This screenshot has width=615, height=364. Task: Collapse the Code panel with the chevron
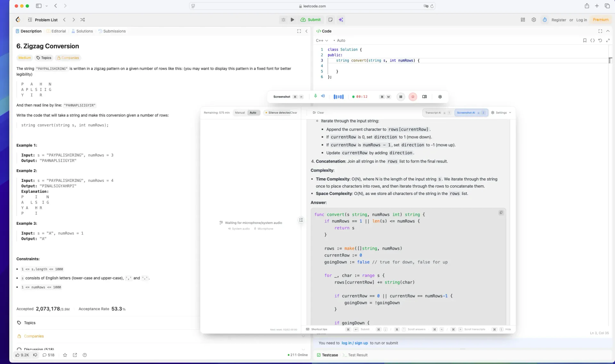pos(608,31)
